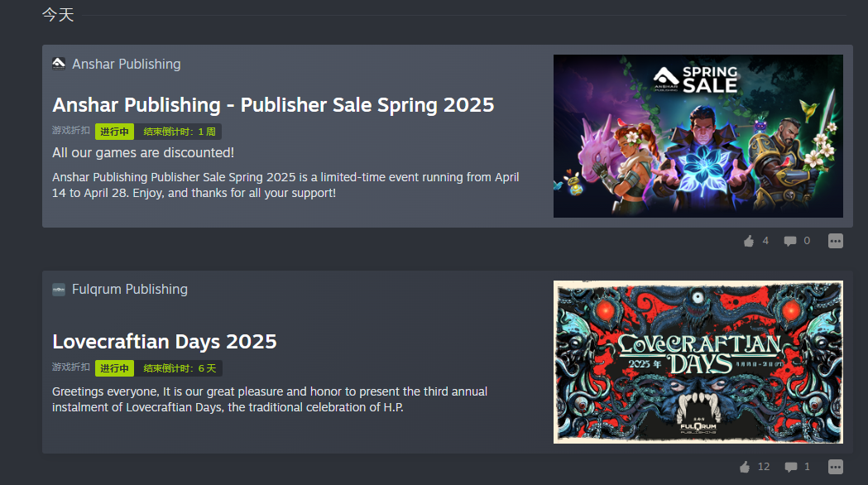The width and height of the screenshot is (868, 485).
Task: Open more options for the Anshar sale post
Action: pyautogui.click(x=836, y=241)
